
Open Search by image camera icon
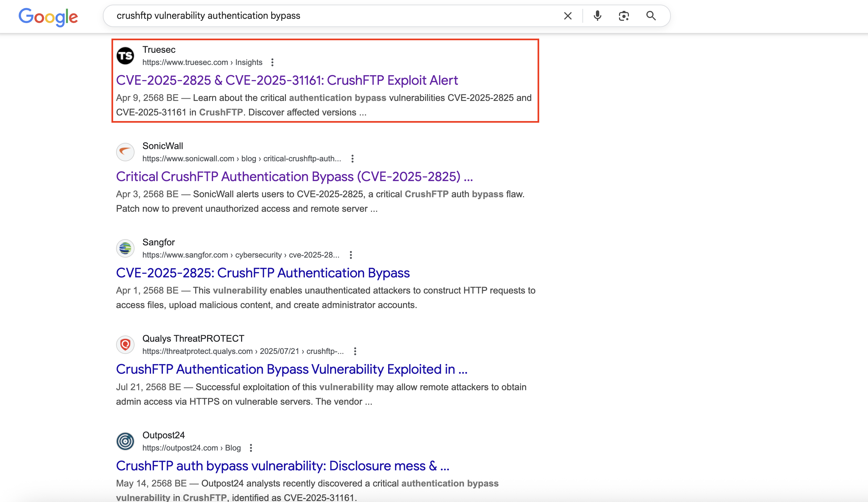624,16
